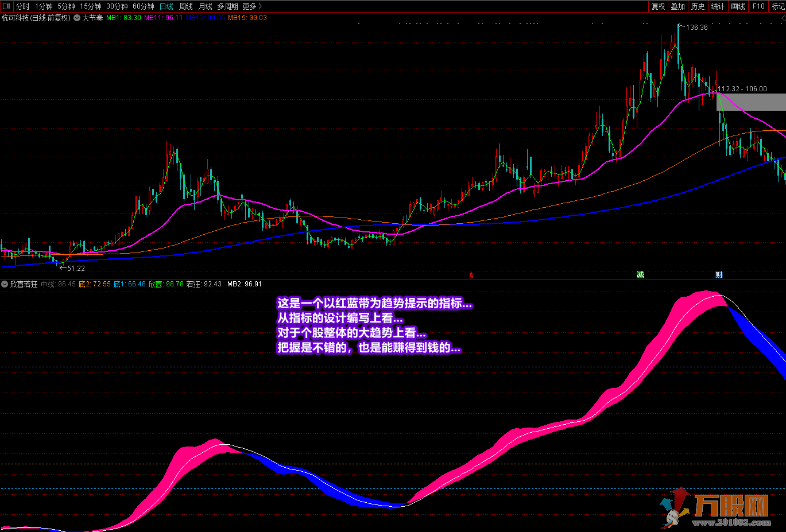Click the text line 从指标的设计编写上看
Screen dimensions: 786x532
[x=340, y=319]
